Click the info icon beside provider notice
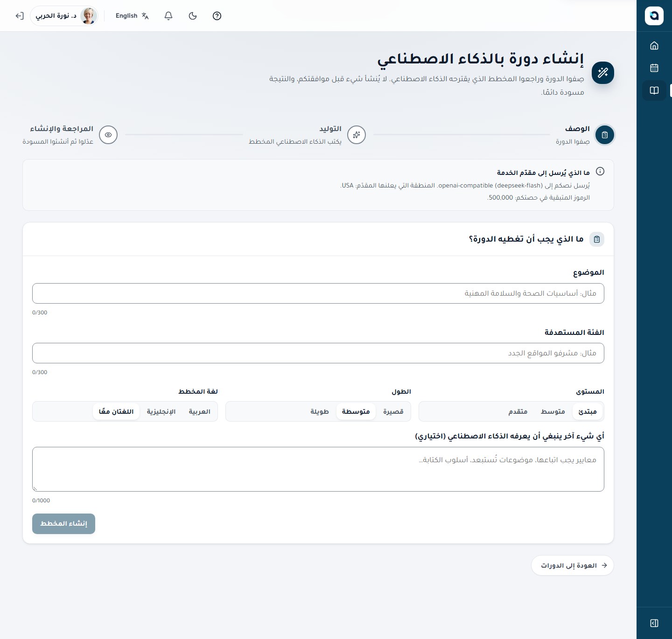This screenshot has height=639, width=672. 601,172
